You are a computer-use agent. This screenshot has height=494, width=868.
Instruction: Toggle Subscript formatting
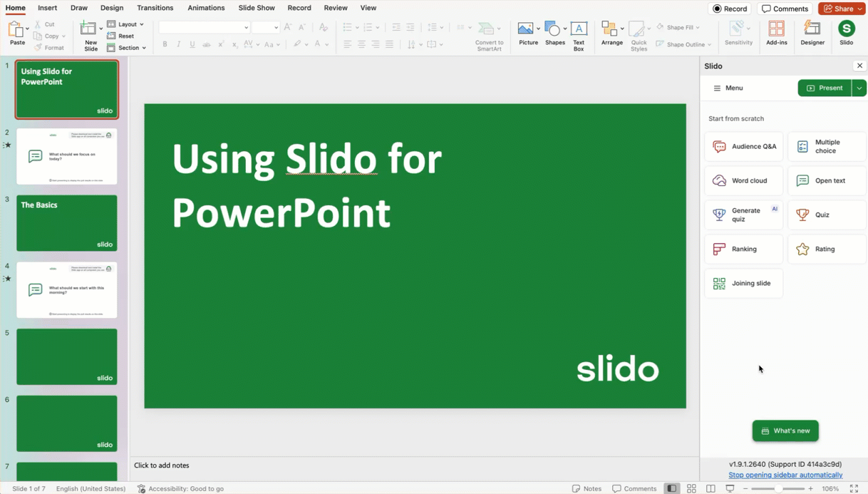pyautogui.click(x=234, y=44)
